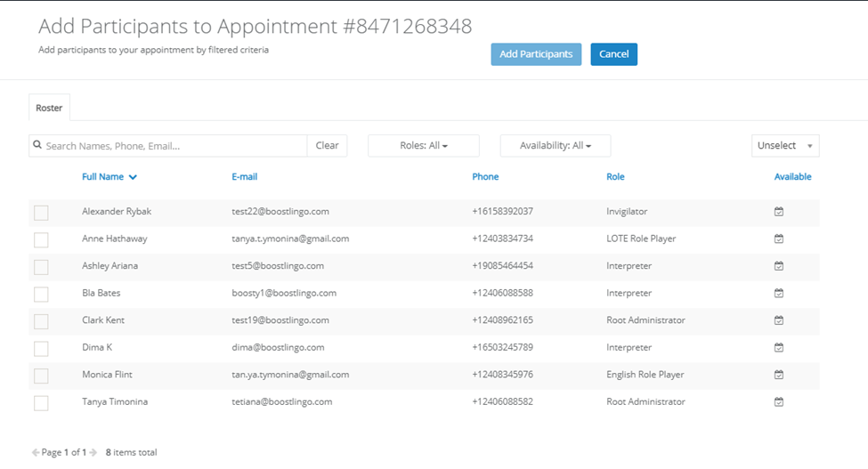Toggle Full Name sort chevron
Screen dimensions: 868x469
(x=133, y=177)
